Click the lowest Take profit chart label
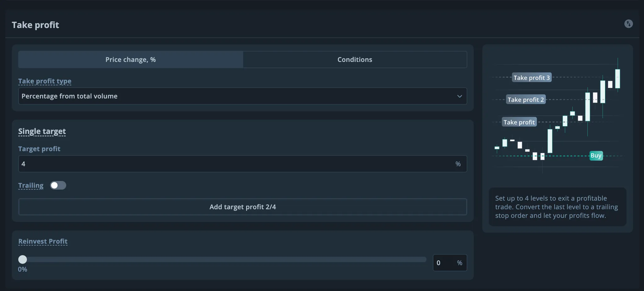Screen dimensions: 644x291 coord(519,122)
